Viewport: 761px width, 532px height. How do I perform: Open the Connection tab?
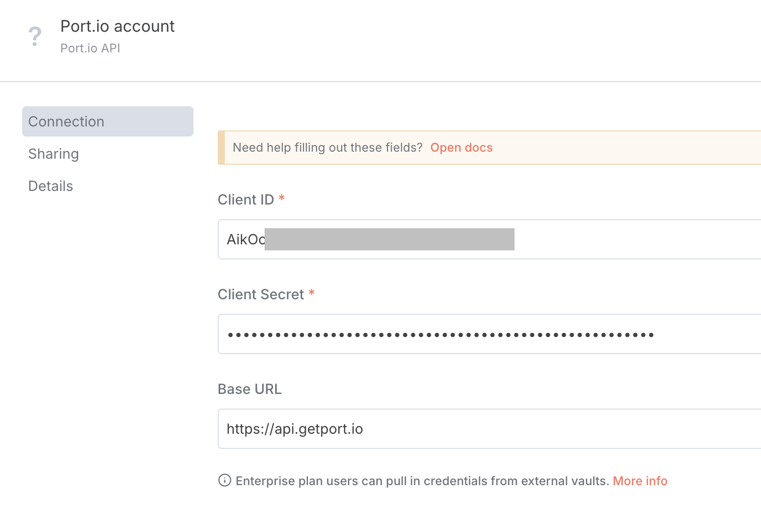click(107, 121)
